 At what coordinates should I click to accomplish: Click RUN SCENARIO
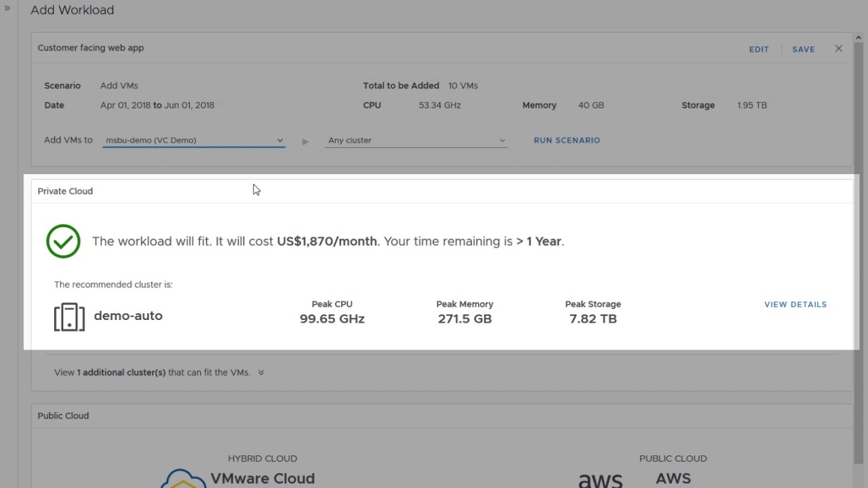[x=566, y=140]
